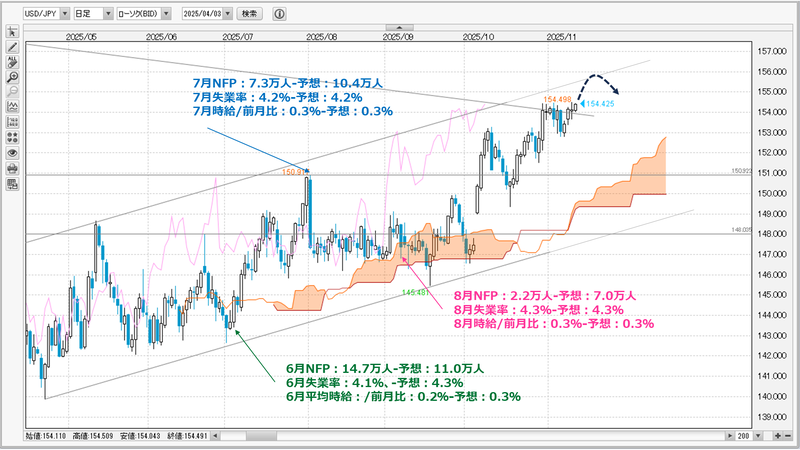
Task: Print the chart using printer icon
Action: tap(12, 168)
